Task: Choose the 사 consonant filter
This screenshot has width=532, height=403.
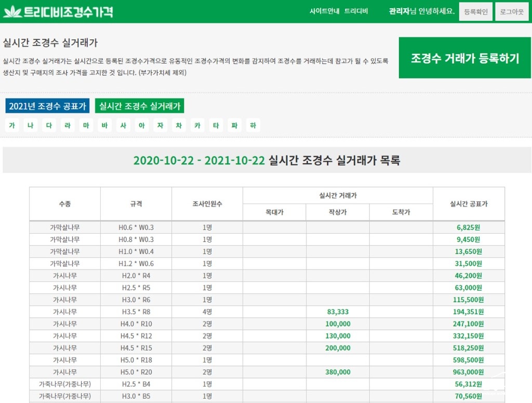Action: tap(123, 126)
